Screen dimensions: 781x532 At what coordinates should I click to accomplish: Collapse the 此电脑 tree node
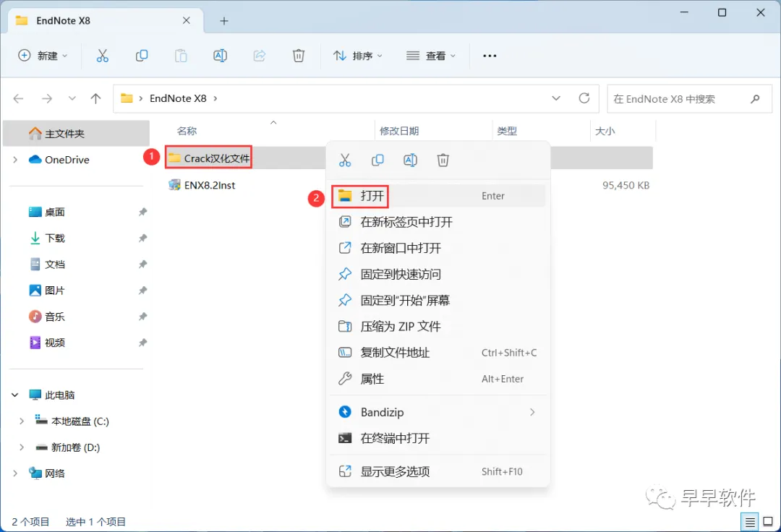coord(15,395)
